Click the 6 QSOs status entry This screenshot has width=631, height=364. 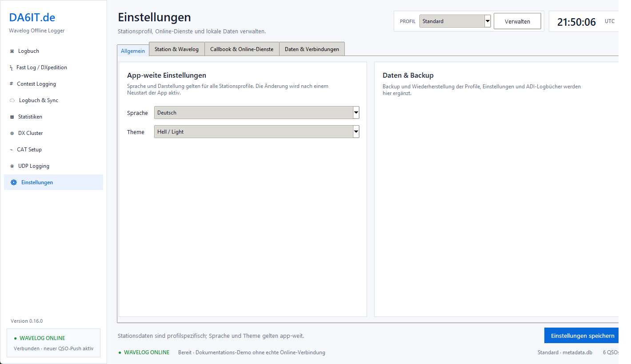[611, 352]
